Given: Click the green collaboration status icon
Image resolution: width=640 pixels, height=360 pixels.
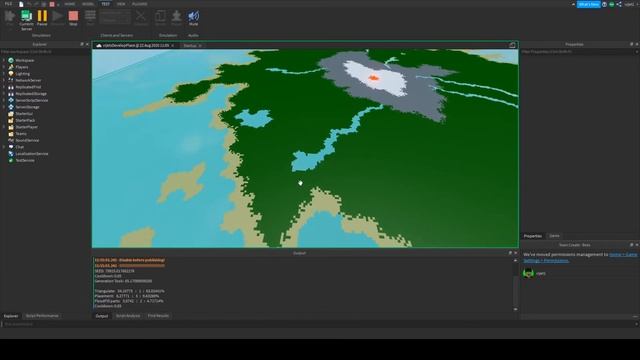Looking at the screenshot, I should click(x=612, y=4).
